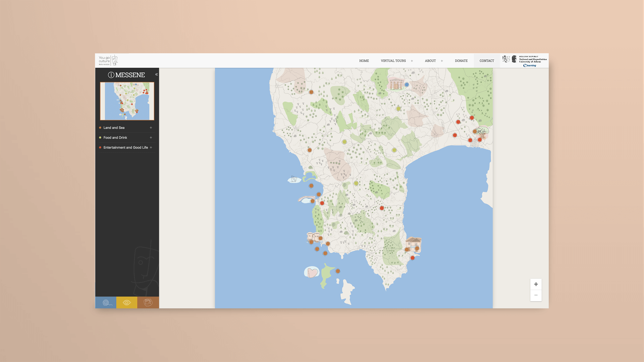Go to the Donate page

(x=461, y=61)
